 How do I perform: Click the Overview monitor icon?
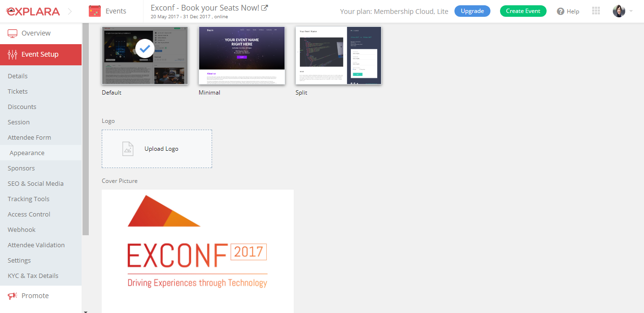click(12, 33)
